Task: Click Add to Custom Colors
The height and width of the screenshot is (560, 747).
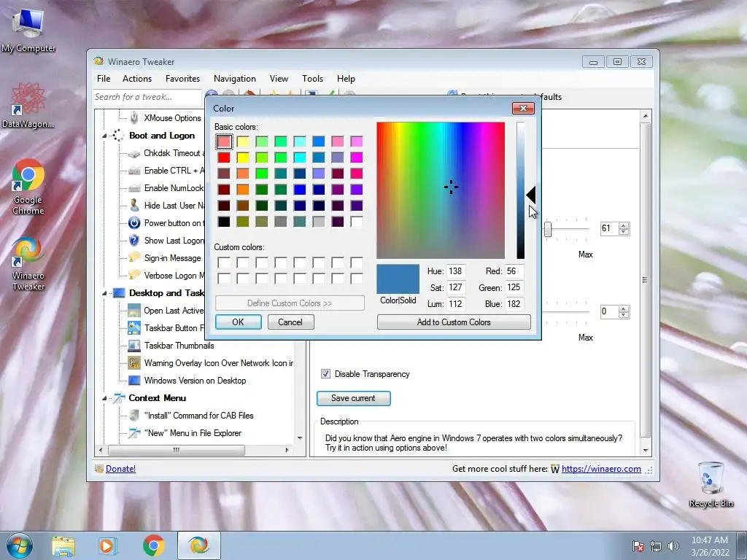Action: 454,322
